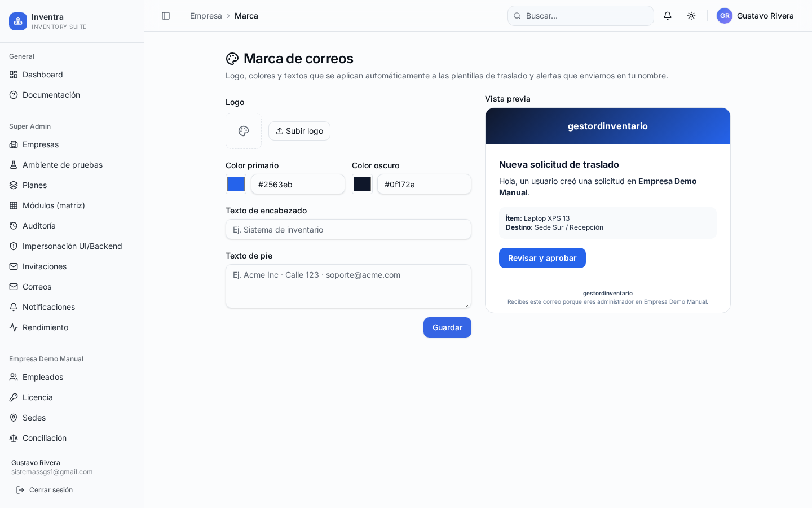The image size is (812, 508).
Task: Click the Subir logo button
Action: coord(299,131)
